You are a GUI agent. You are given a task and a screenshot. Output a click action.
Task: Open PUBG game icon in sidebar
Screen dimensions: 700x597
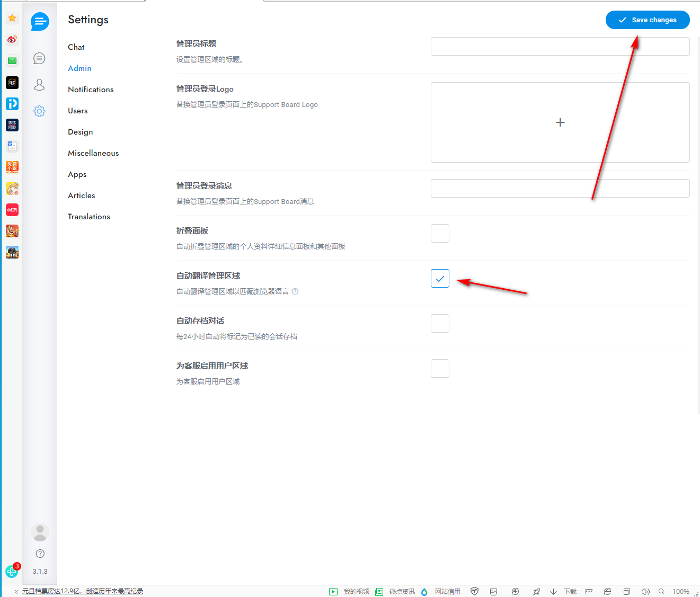point(12,252)
